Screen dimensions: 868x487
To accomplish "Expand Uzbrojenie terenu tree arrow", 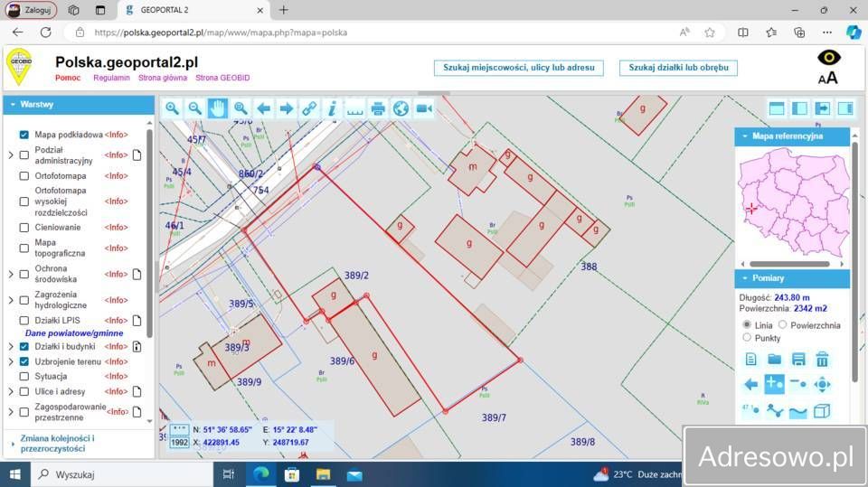I will click(x=11, y=361).
